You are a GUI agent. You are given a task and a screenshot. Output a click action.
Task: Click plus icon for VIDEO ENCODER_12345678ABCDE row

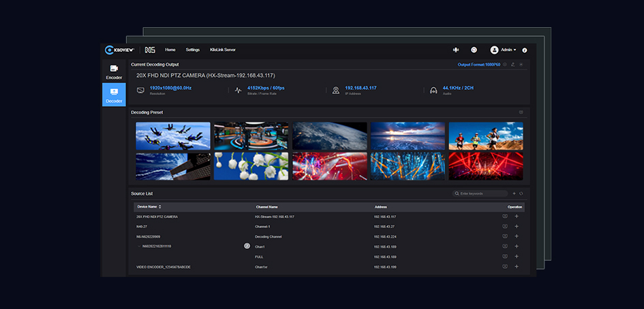pos(517,267)
